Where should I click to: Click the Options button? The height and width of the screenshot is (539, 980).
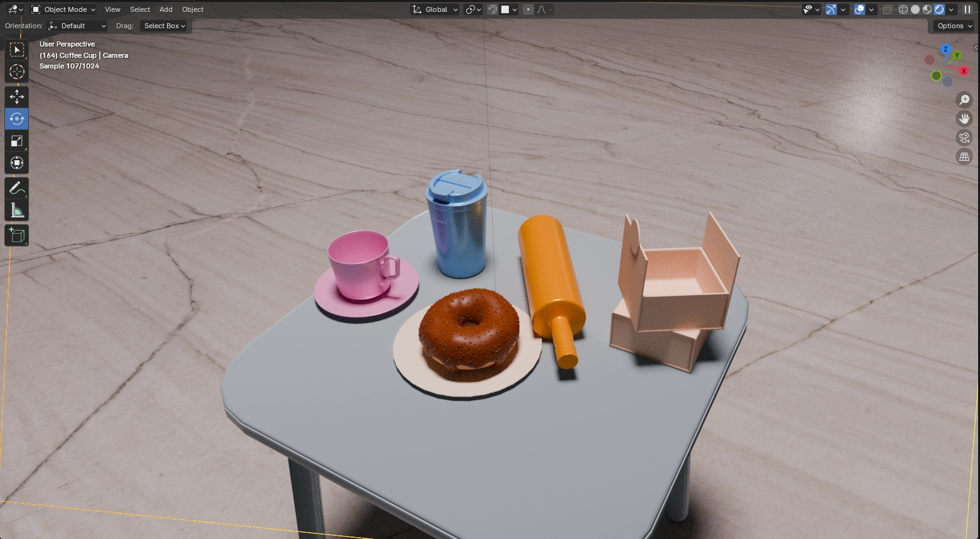[954, 26]
